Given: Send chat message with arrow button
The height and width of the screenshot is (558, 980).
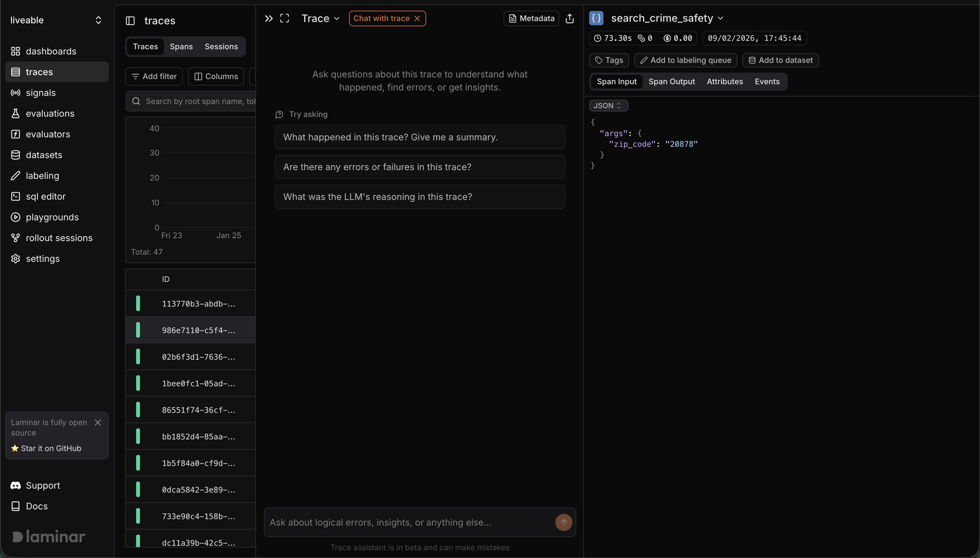Looking at the screenshot, I should 563,522.
